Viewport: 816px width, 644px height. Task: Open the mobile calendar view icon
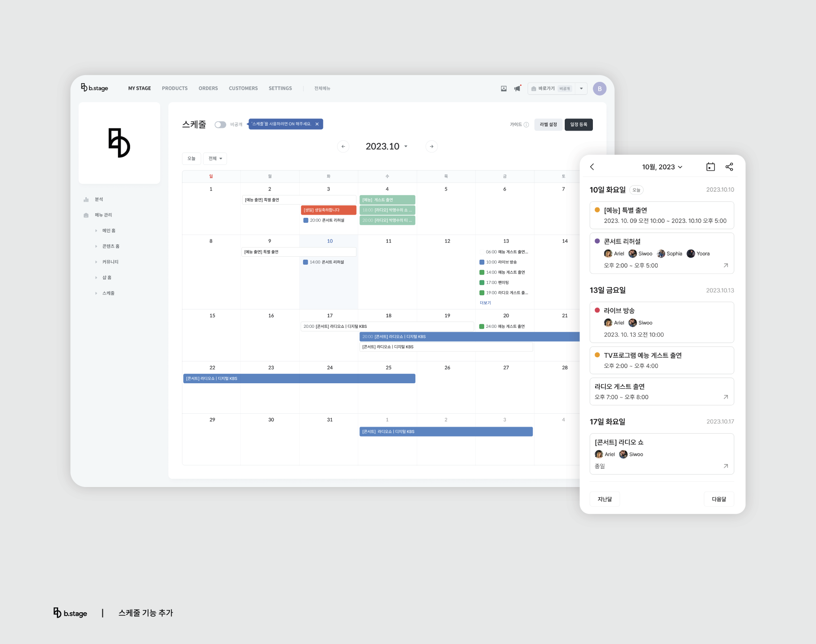coord(710,167)
